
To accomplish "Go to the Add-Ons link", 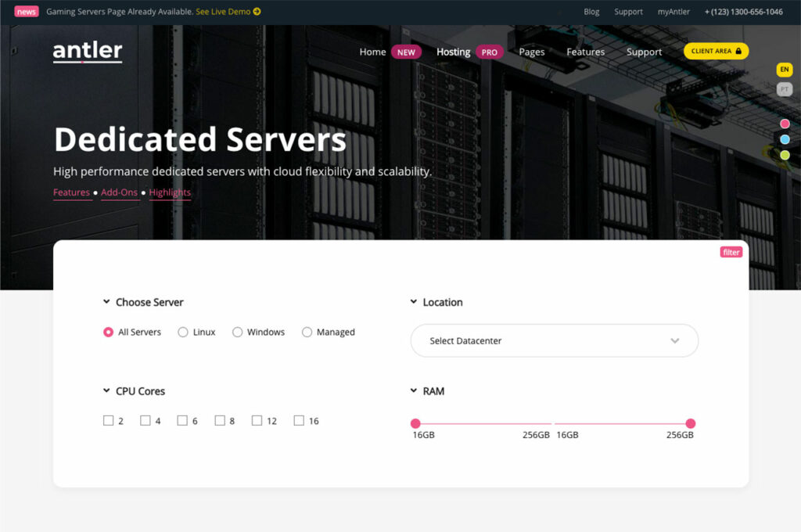I will pos(119,192).
